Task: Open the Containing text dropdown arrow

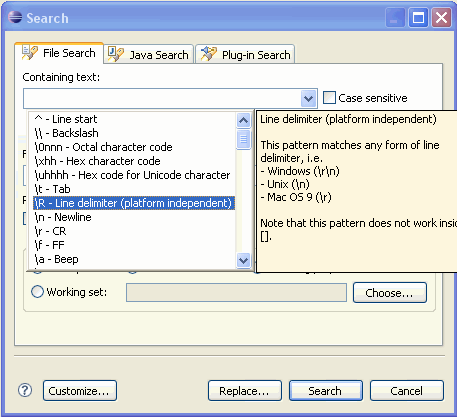Action: pyautogui.click(x=308, y=98)
